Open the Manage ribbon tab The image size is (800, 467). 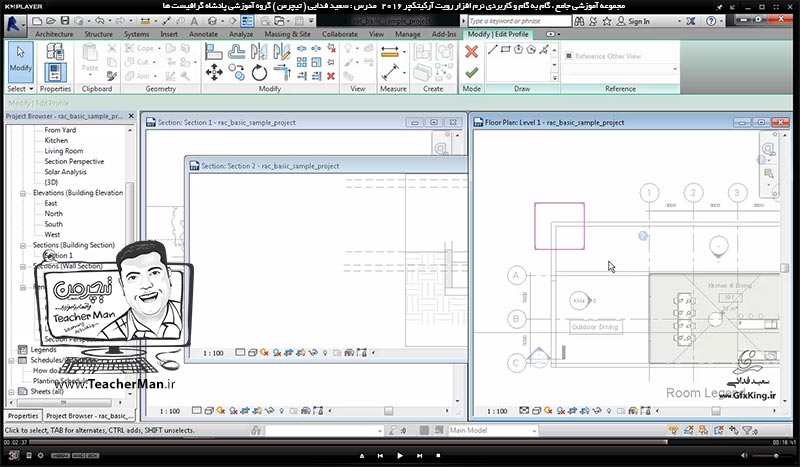[408, 34]
